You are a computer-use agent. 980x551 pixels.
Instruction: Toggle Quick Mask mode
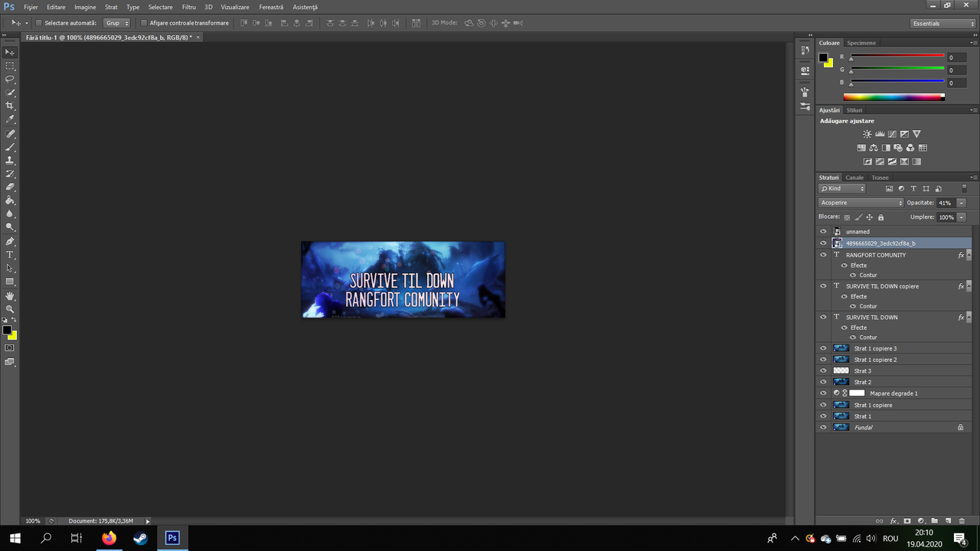tap(10, 347)
